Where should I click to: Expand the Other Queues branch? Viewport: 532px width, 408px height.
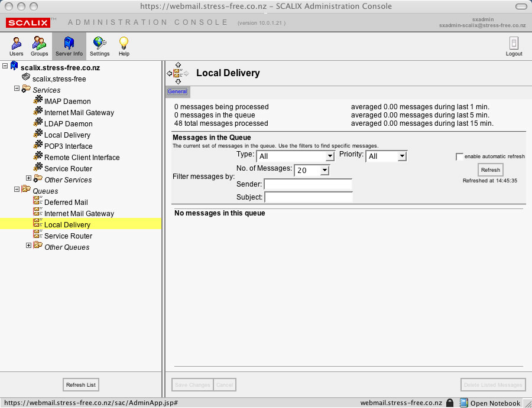point(28,246)
